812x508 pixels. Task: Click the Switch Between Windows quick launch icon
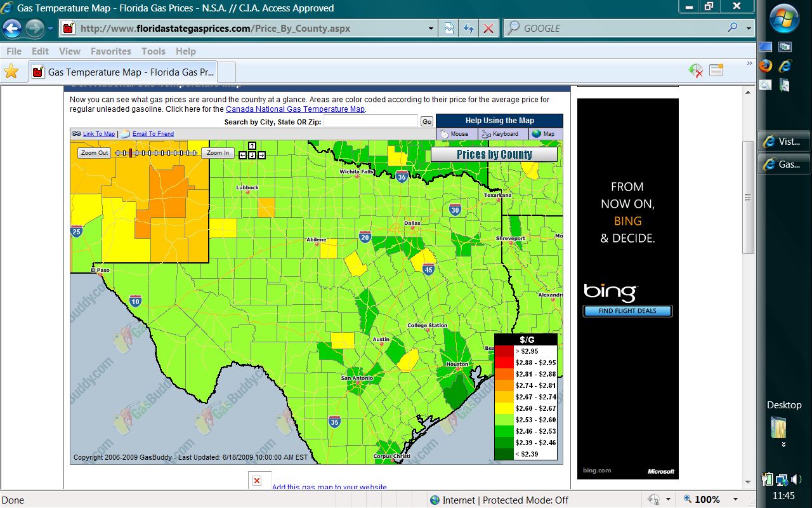tap(785, 47)
